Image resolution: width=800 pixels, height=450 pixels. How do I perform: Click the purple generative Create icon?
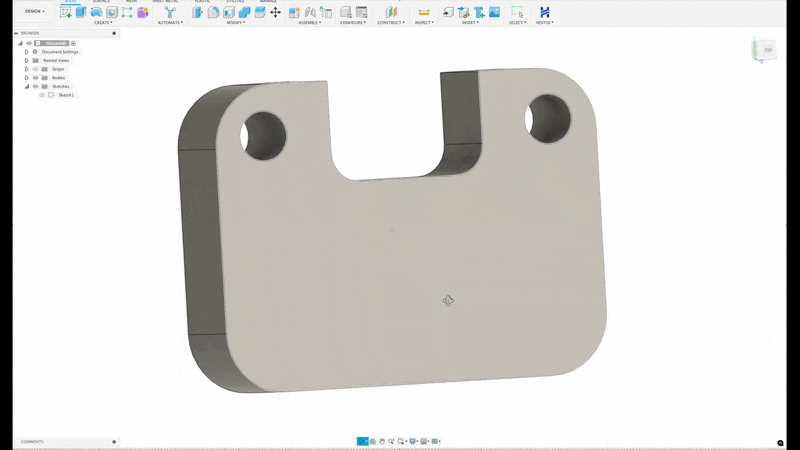(143, 12)
